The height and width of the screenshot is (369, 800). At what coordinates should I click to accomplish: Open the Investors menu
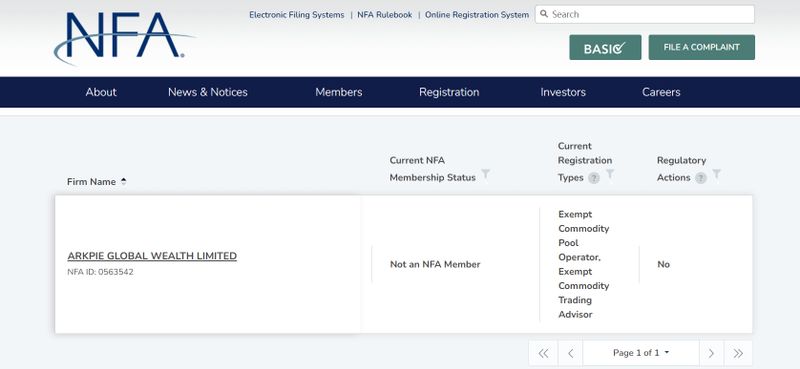563,92
